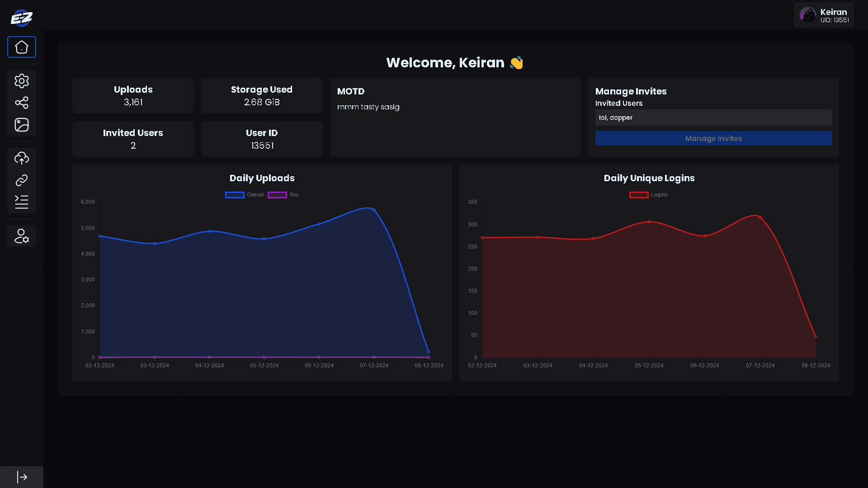Click the 07-12-2024 point on Overall uploads line
The image size is (868, 488).
tap(374, 210)
